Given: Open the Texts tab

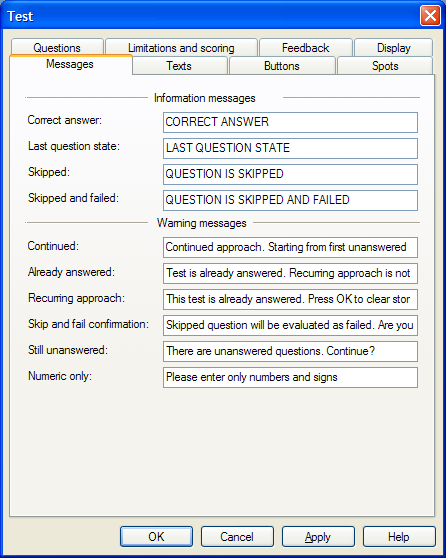Looking at the screenshot, I should point(179,66).
